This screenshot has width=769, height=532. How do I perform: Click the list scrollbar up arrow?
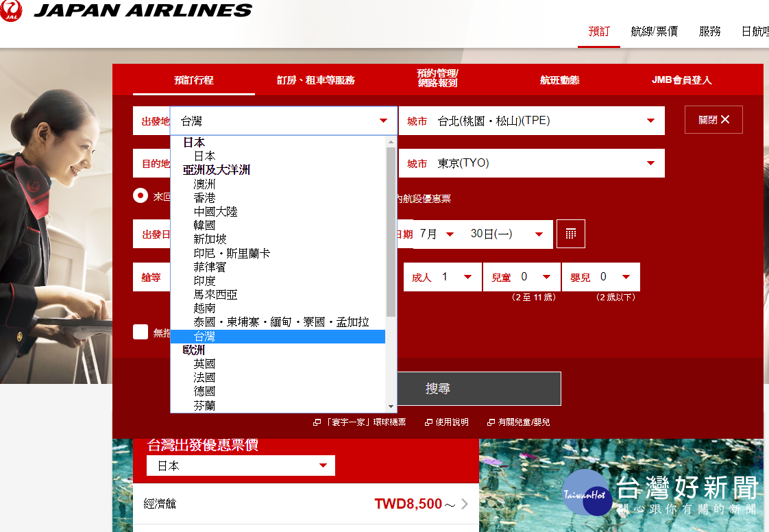click(x=391, y=143)
